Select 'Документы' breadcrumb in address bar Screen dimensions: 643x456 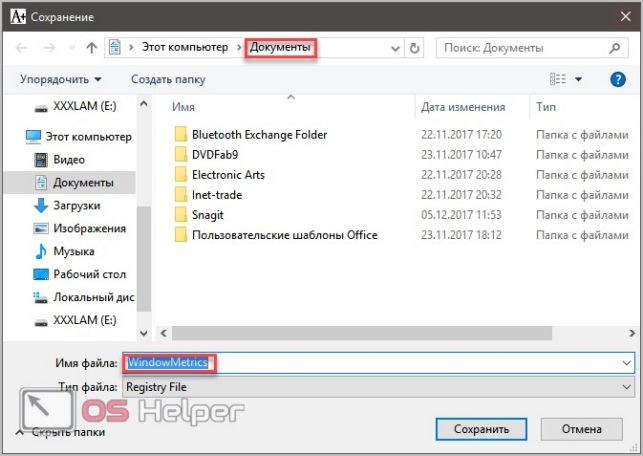tap(280, 47)
